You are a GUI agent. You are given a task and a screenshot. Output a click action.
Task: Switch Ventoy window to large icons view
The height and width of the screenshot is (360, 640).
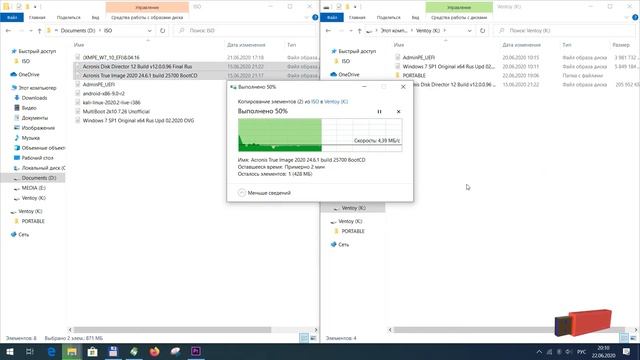pyautogui.click(x=633, y=338)
